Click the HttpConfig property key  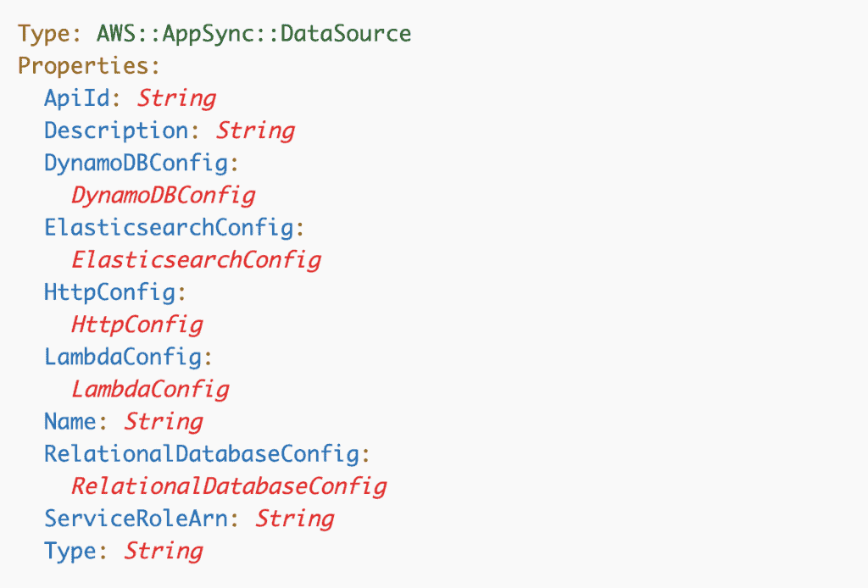(x=109, y=292)
